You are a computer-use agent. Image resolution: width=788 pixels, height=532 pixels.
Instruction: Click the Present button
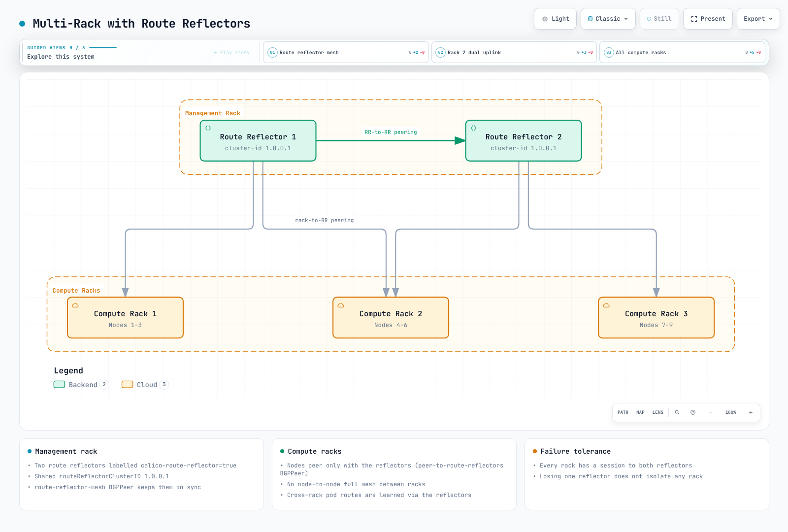708,19
